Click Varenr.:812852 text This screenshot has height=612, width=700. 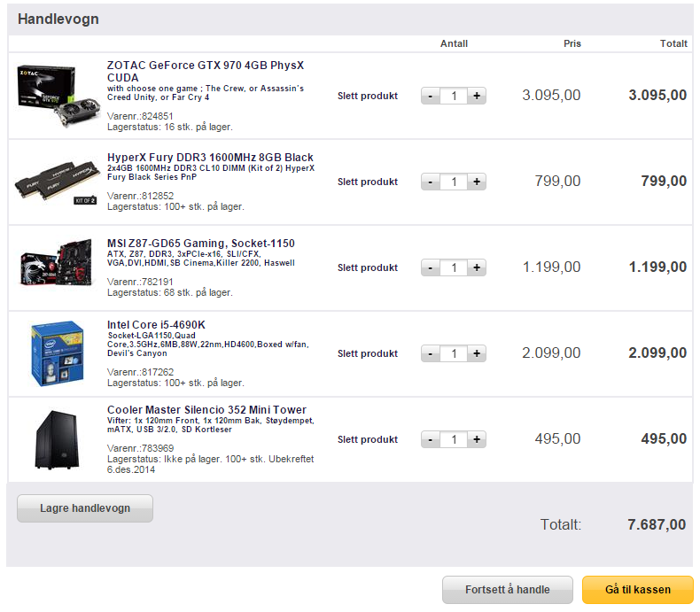[140, 197]
